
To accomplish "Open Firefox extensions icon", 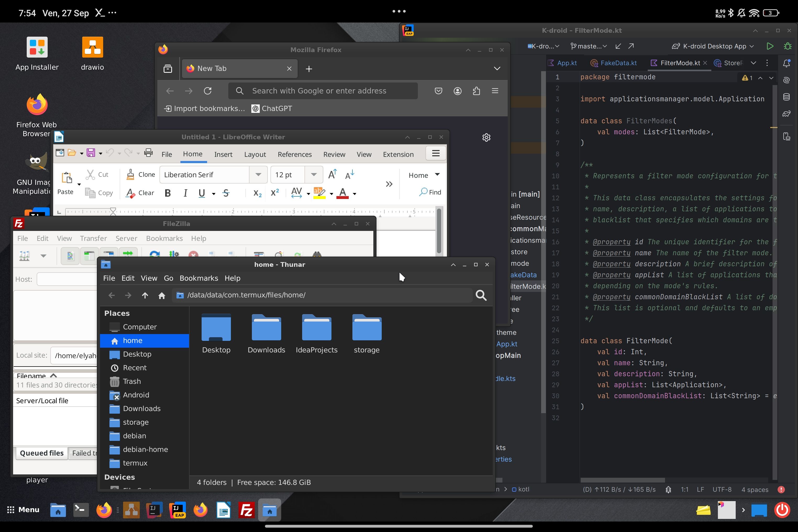I will click(476, 91).
